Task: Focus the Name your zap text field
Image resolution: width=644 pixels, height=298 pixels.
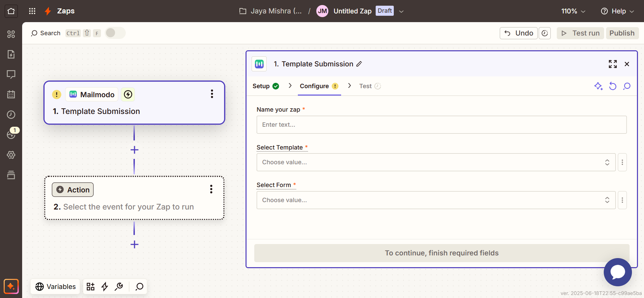Action: coord(441,125)
